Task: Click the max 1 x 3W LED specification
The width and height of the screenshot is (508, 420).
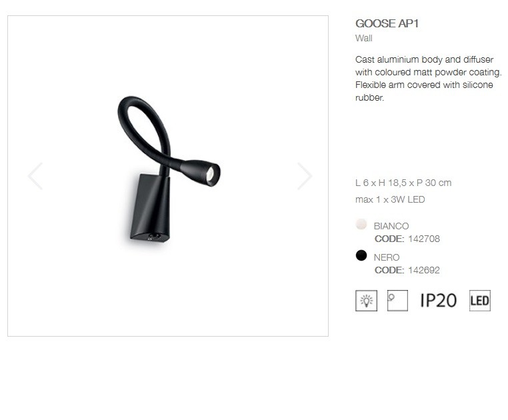Action: [390, 199]
